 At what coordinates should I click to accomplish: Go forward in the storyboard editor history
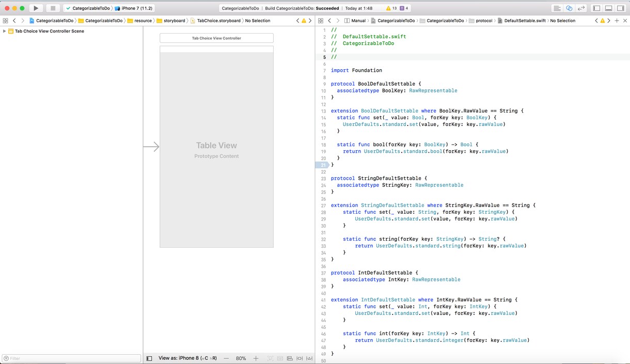click(x=23, y=21)
